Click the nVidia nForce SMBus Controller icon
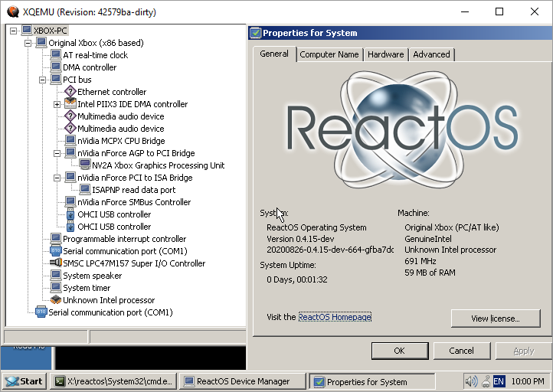This screenshot has height=392, width=553. tap(70, 201)
